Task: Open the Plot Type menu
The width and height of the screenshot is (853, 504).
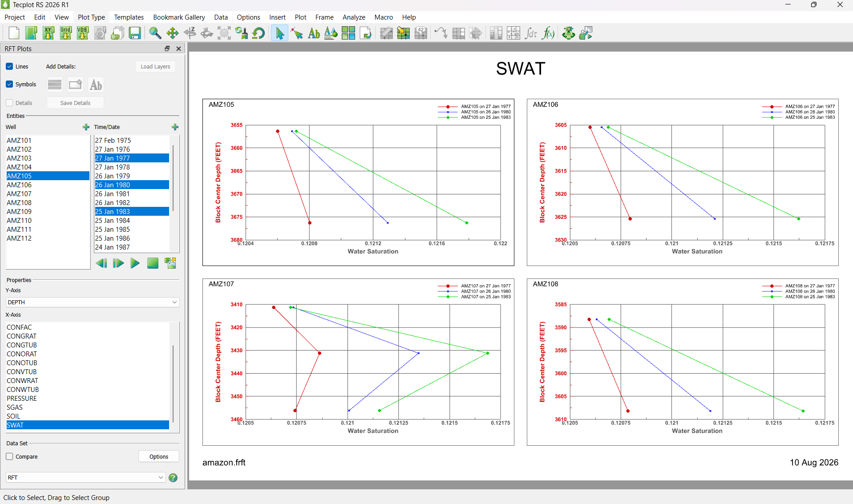Action: (x=91, y=17)
